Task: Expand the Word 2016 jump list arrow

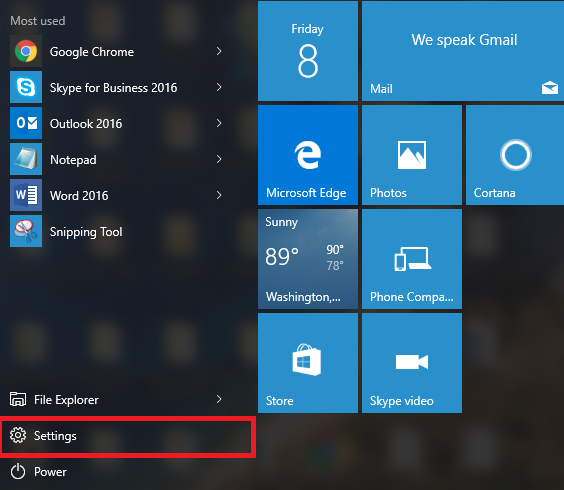Action: point(219,195)
